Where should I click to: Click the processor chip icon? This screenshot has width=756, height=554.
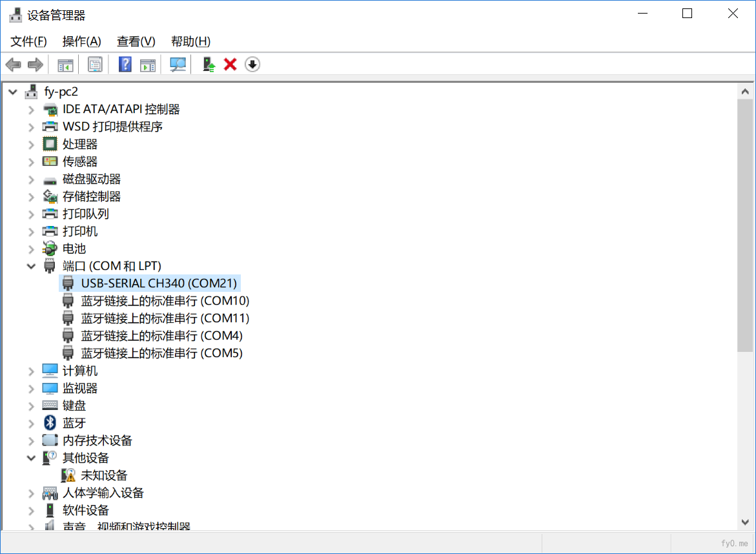click(50, 144)
